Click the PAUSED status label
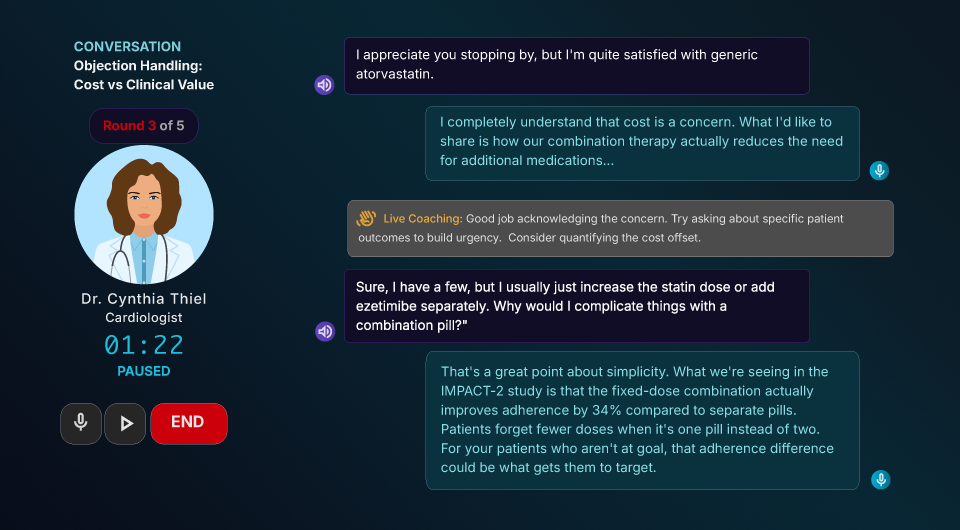Image resolution: width=960 pixels, height=530 pixels. [144, 371]
